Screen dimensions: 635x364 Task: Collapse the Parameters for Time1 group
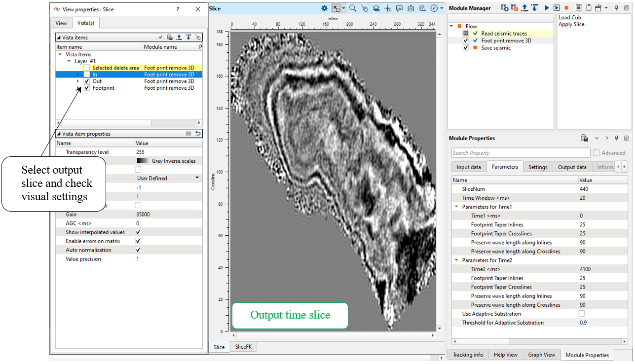tap(456, 207)
